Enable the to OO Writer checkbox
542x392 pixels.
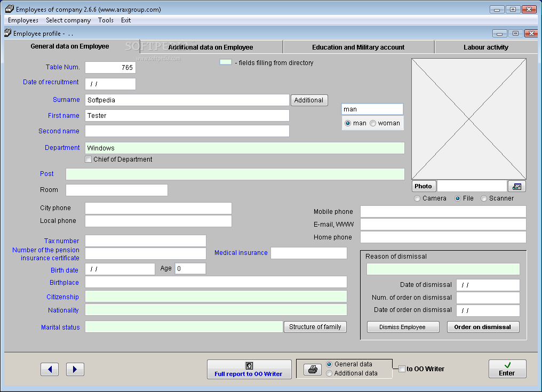pyautogui.click(x=402, y=369)
